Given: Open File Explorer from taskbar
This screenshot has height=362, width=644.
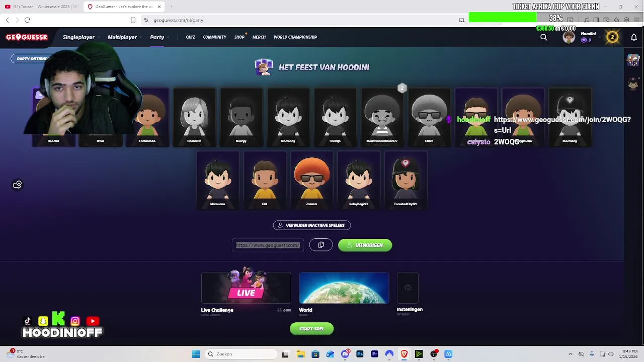Looking at the screenshot, I should [x=300, y=354].
